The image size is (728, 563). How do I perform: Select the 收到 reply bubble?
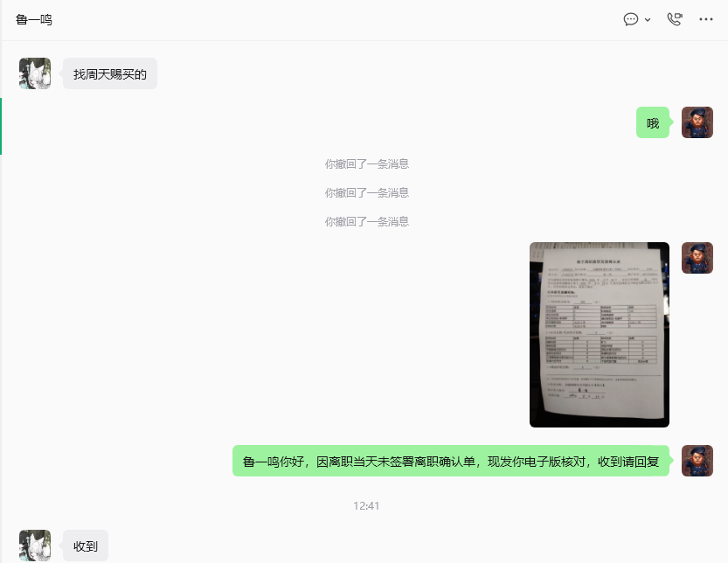86,546
